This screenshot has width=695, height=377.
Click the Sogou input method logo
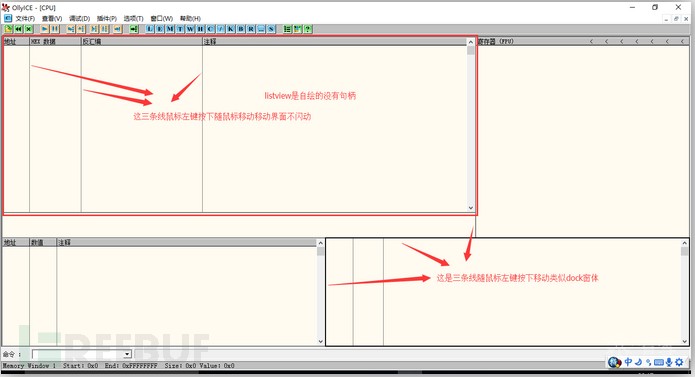pyautogui.click(x=614, y=362)
